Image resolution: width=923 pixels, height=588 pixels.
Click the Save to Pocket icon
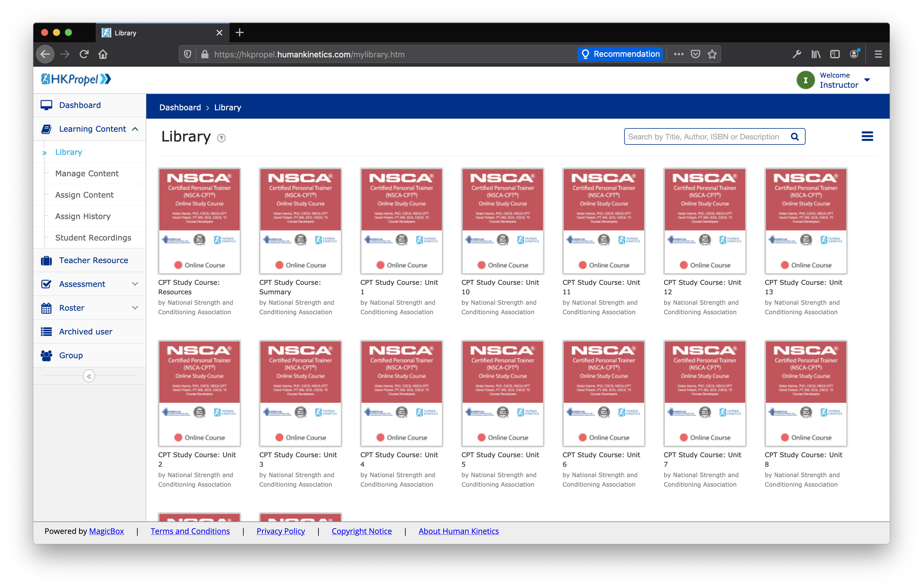coord(695,54)
